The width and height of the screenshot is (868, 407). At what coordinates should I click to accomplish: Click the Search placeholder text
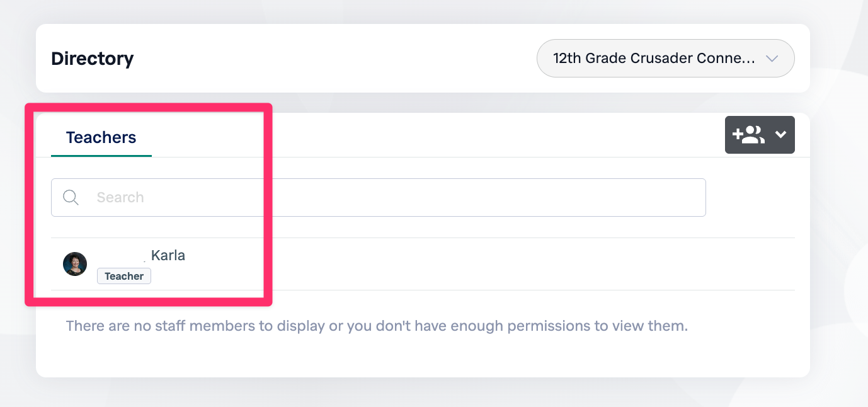(120, 198)
